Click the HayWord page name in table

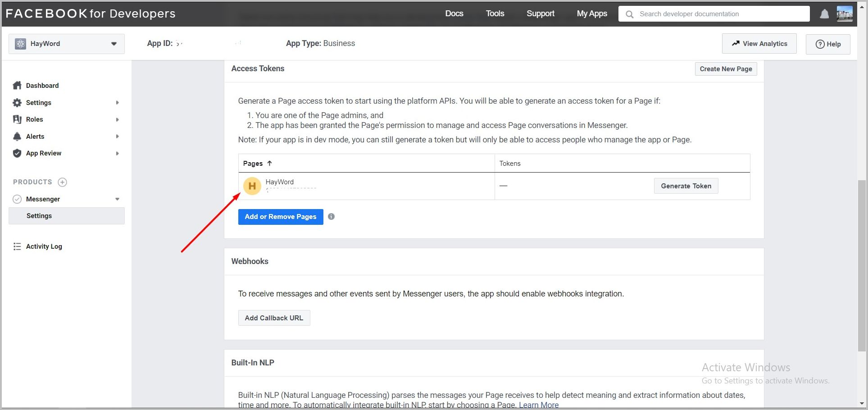(279, 182)
